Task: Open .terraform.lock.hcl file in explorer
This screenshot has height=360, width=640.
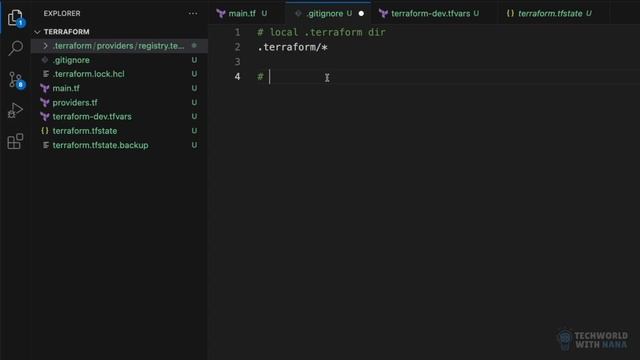Action: [89, 74]
